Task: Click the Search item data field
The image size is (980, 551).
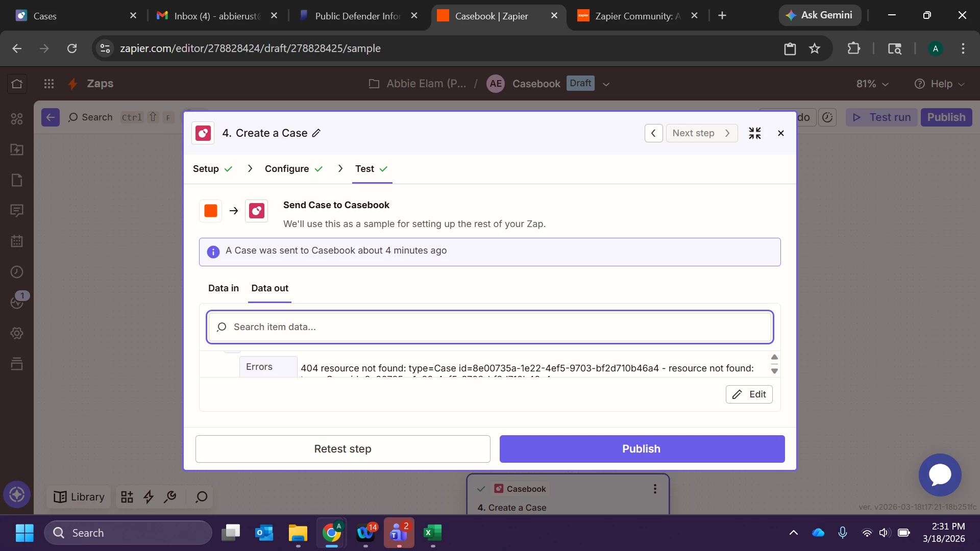Action: click(489, 327)
